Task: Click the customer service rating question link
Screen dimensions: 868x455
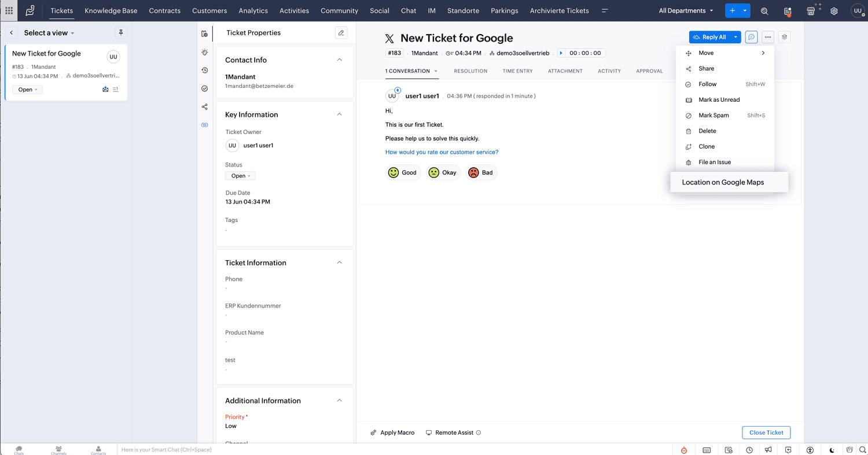Action: click(442, 152)
